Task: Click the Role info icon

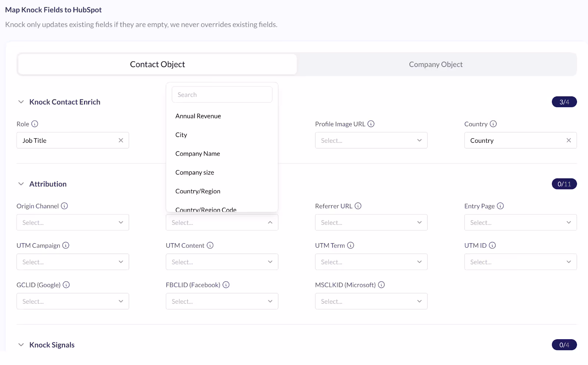Action: 35,124
